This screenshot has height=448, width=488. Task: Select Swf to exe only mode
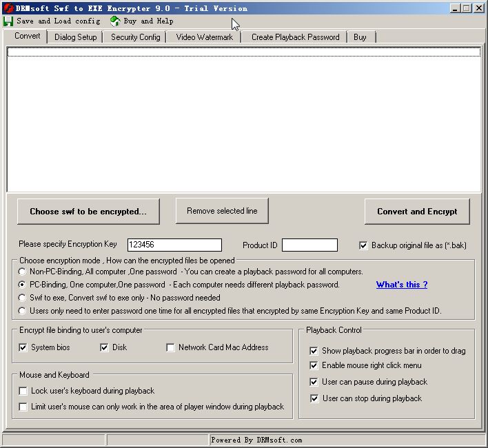coord(22,298)
